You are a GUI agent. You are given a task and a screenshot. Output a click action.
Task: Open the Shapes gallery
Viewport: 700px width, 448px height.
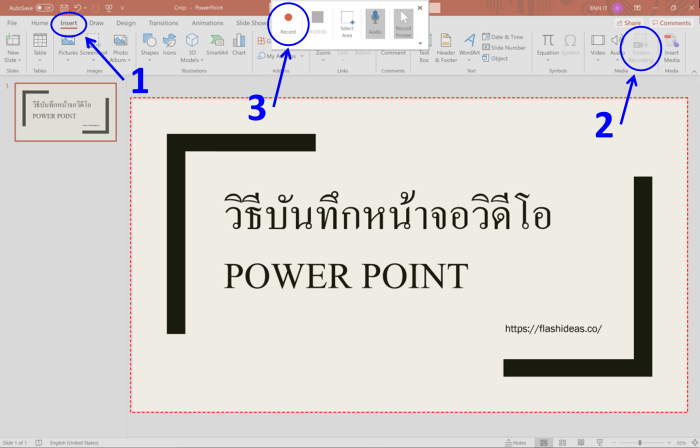pyautogui.click(x=150, y=46)
